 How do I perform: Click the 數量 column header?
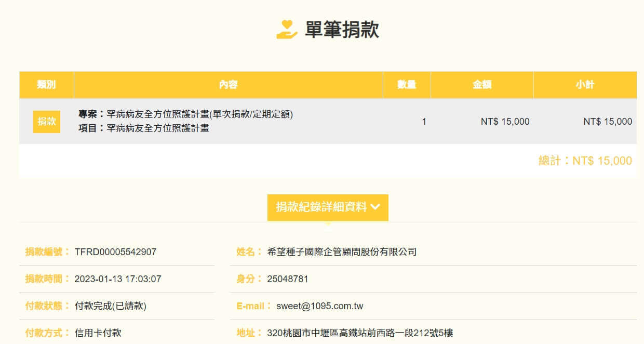[407, 85]
